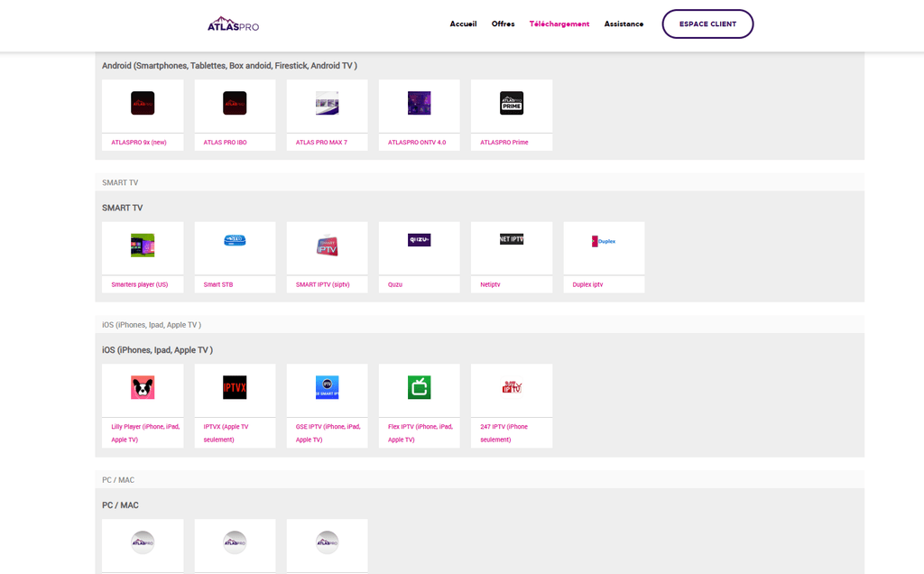924x574 pixels.
Task: Click the Lilly Player dog icon
Action: [x=143, y=387]
